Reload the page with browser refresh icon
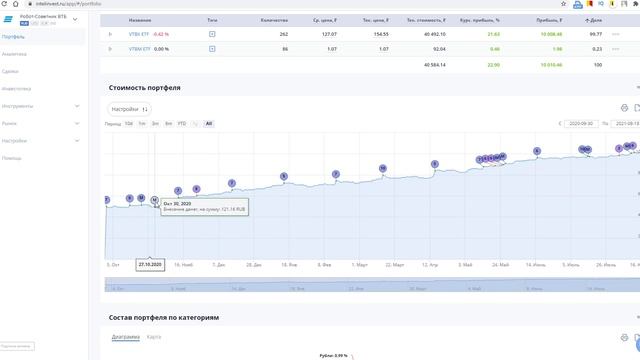This screenshot has height=360, width=640. pos(4,4)
